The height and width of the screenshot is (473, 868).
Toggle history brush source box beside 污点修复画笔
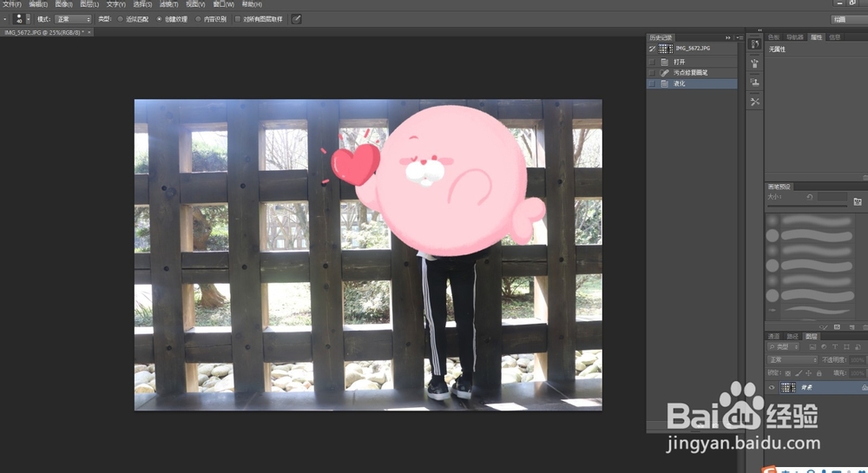[652, 73]
